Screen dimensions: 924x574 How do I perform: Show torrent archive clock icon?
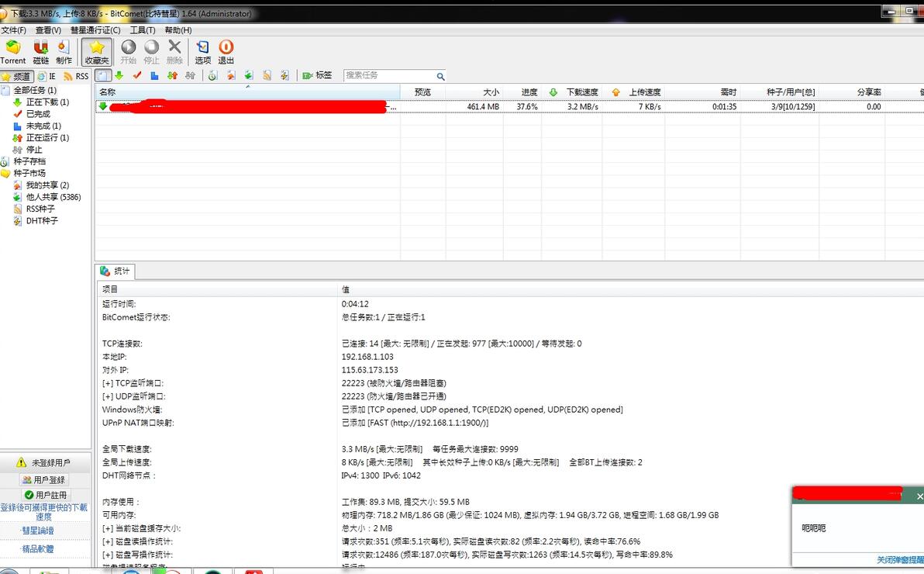212,75
